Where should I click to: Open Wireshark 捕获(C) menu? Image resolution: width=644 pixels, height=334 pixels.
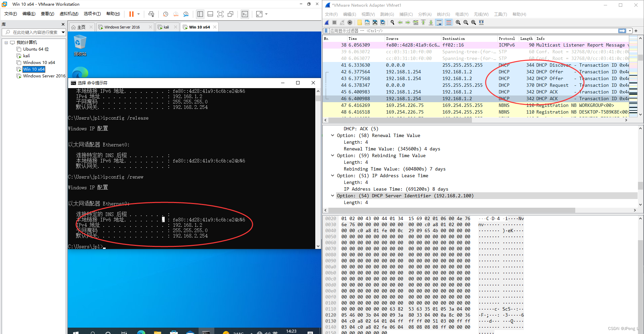point(406,14)
